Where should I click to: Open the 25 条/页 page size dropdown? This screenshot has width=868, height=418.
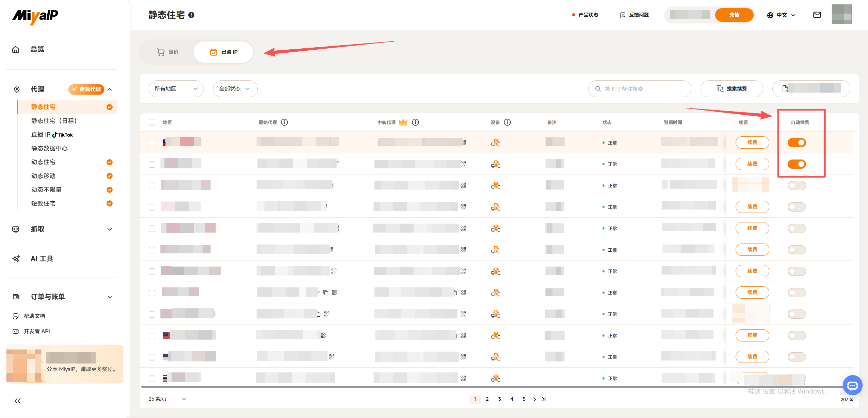(x=167, y=399)
